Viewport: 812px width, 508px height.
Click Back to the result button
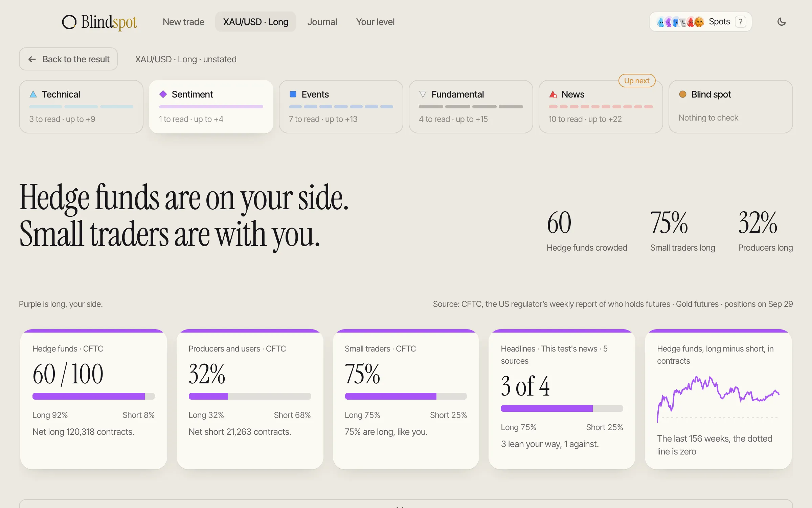click(68, 59)
